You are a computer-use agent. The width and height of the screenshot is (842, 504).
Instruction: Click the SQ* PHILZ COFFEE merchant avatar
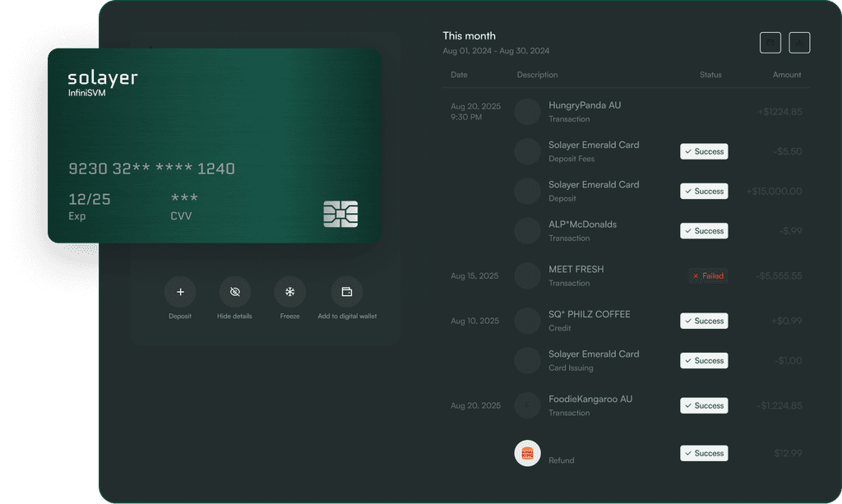click(x=527, y=321)
